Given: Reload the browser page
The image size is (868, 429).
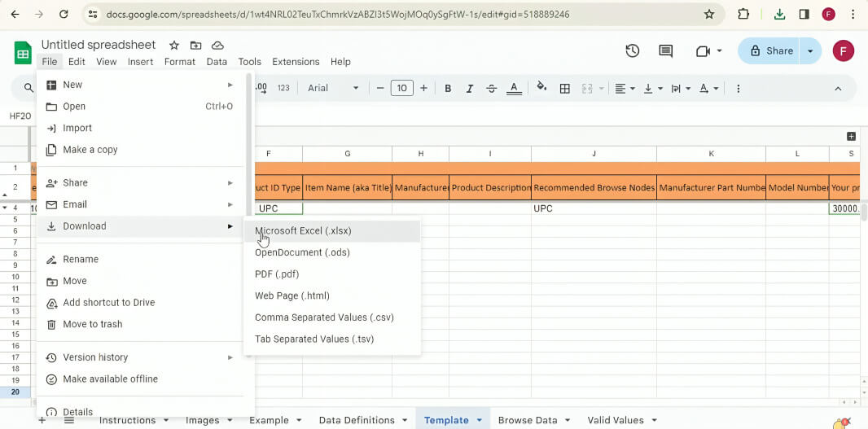Looking at the screenshot, I should (x=64, y=15).
